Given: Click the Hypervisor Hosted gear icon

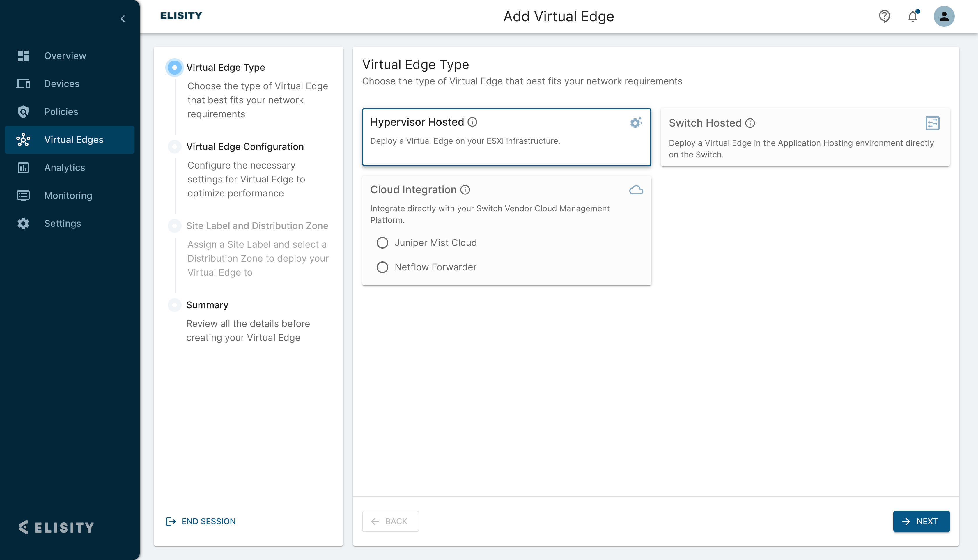Looking at the screenshot, I should 636,122.
